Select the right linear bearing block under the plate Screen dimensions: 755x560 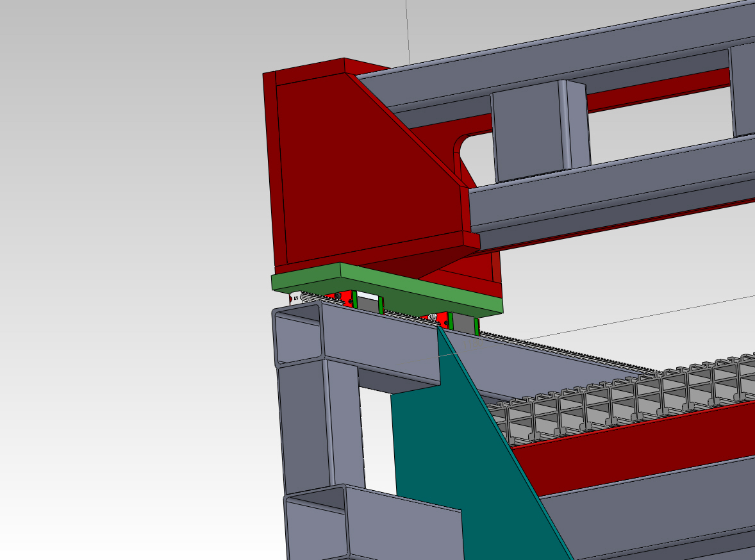coord(463,323)
